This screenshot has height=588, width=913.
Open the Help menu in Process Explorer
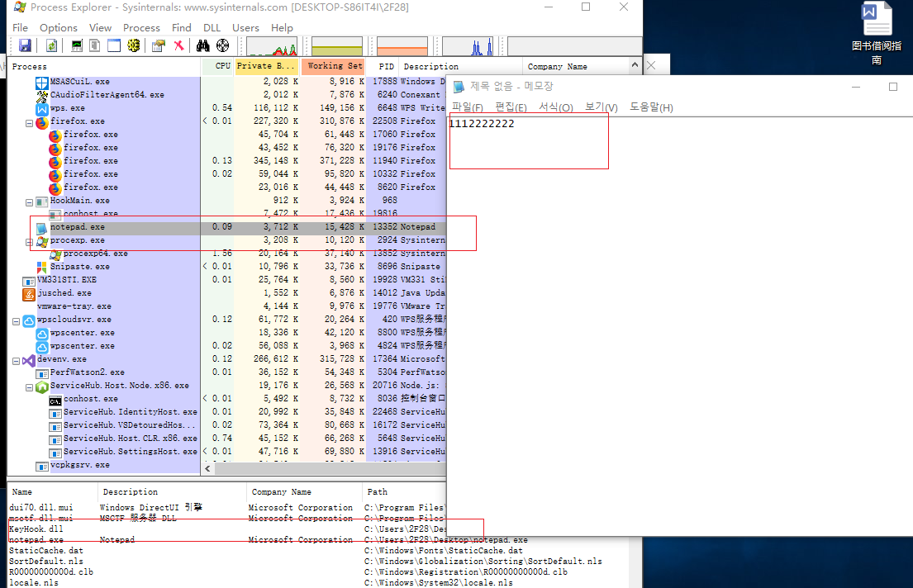(x=282, y=27)
